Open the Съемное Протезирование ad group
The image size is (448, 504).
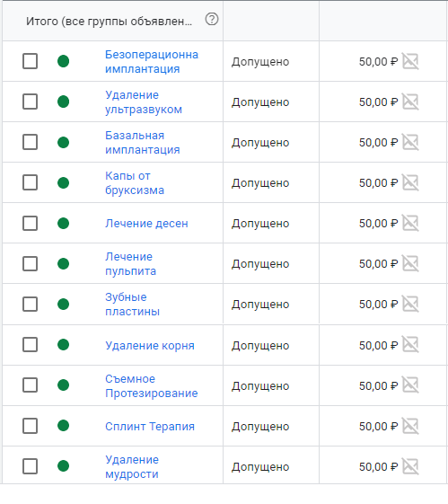[151, 385]
